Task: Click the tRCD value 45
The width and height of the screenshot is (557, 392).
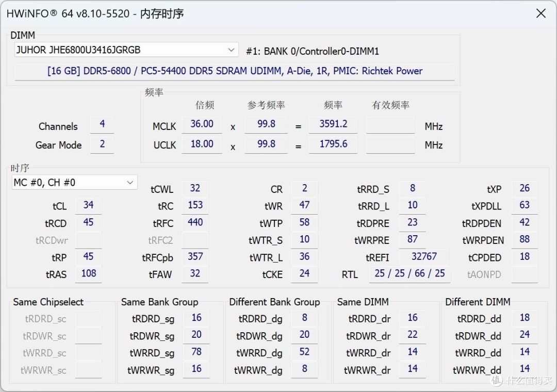Action: coord(89,223)
